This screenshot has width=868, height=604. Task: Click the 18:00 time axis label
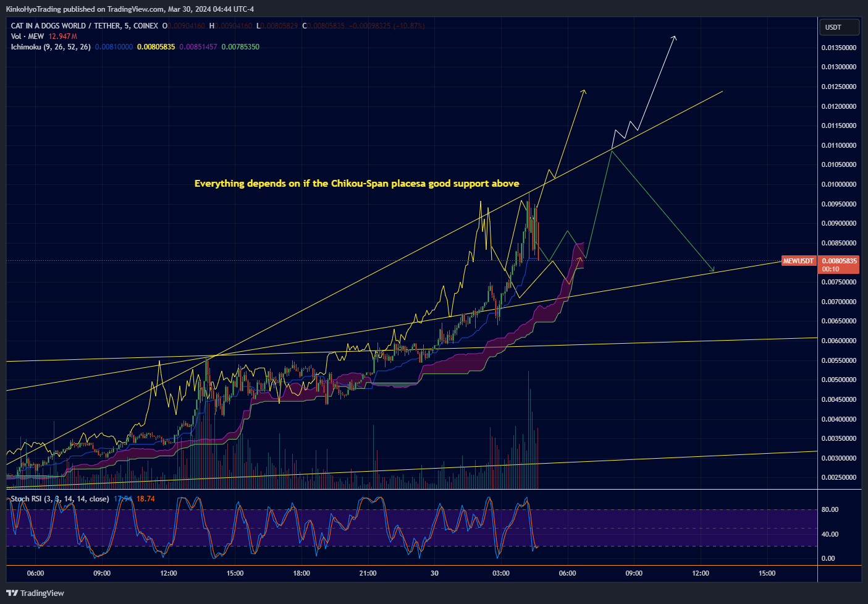[x=301, y=573]
